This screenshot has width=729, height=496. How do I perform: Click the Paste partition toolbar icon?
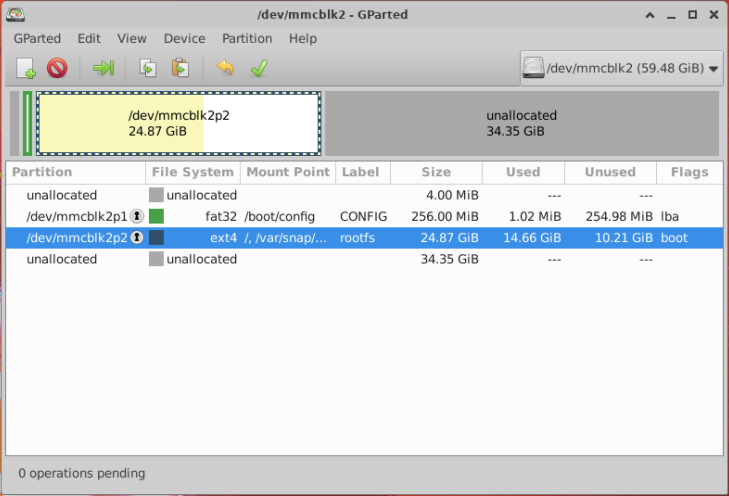180,68
